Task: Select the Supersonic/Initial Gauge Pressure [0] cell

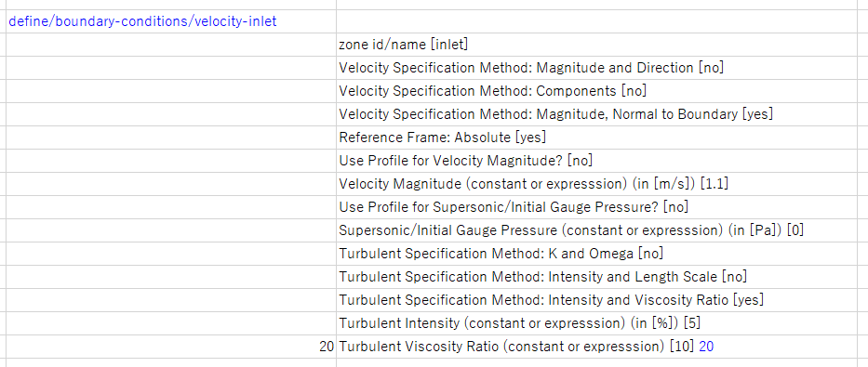Action: 602,230
